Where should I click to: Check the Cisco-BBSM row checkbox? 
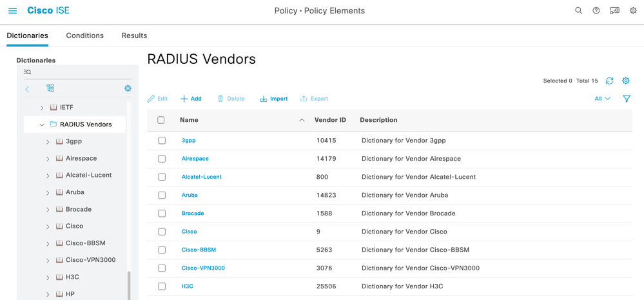(x=162, y=250)
